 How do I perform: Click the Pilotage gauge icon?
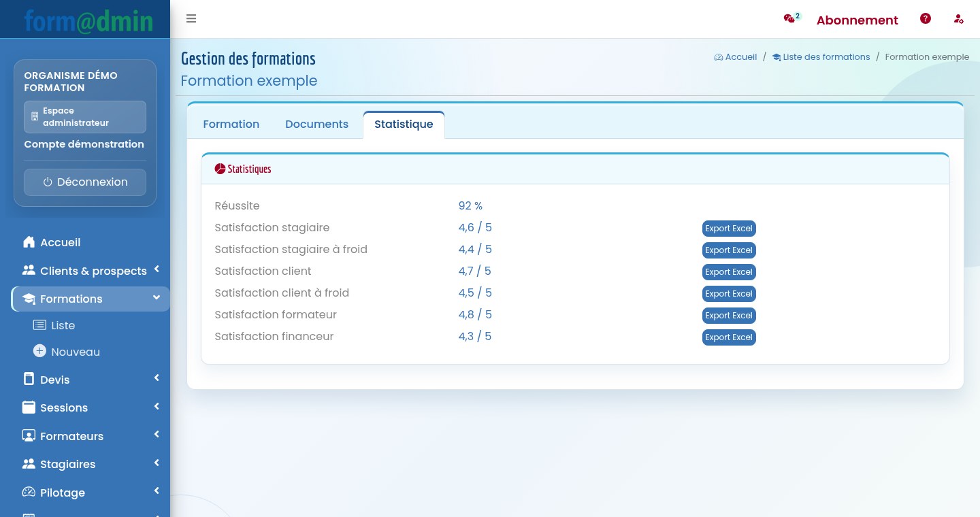[x=29, y=492]
